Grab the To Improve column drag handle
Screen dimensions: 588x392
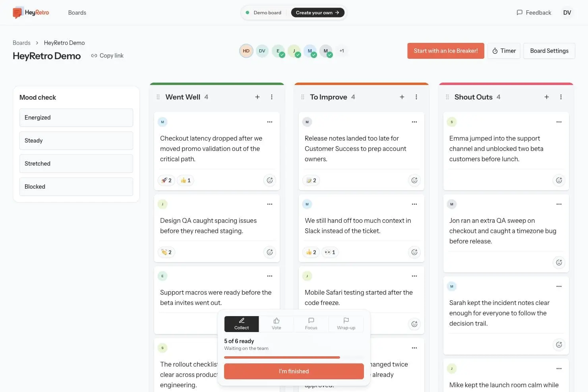coord(303,97)
